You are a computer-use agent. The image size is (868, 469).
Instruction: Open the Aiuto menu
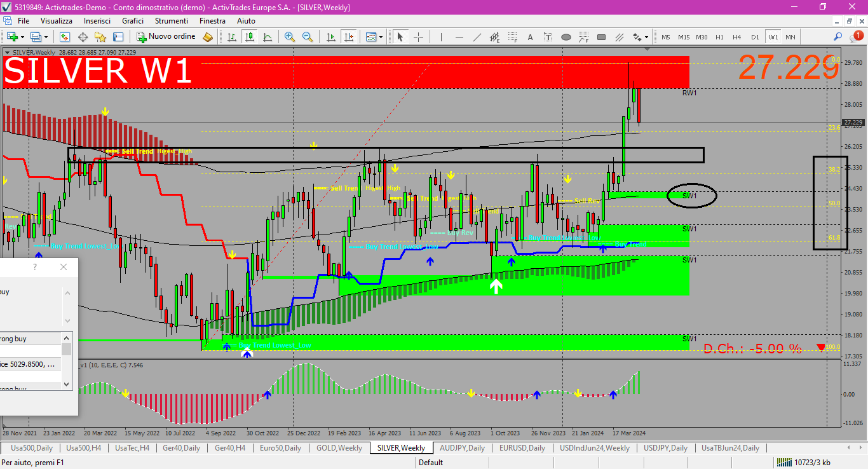pos(246,21)
